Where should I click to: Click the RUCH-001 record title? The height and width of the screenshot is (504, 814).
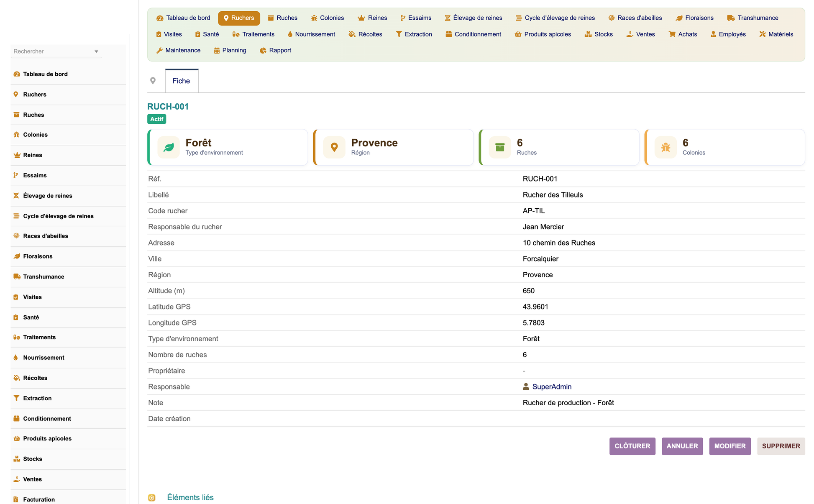click(168, 107)
